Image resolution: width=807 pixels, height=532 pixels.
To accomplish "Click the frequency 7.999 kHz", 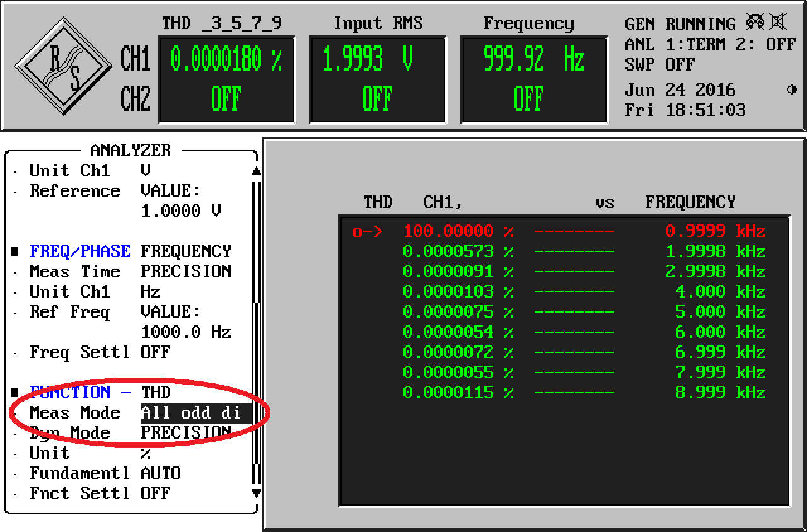I will [721, 373].
